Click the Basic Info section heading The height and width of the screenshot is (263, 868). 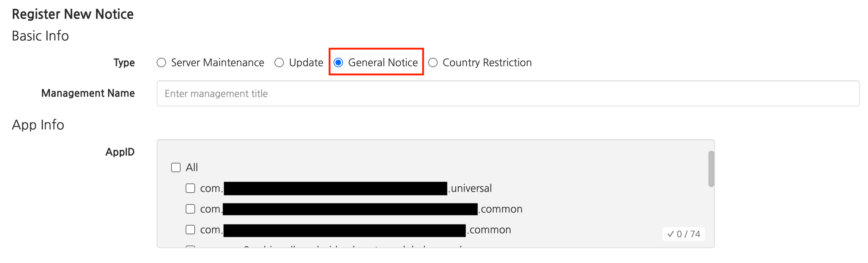pyautogui.click(x=40, y=36)
